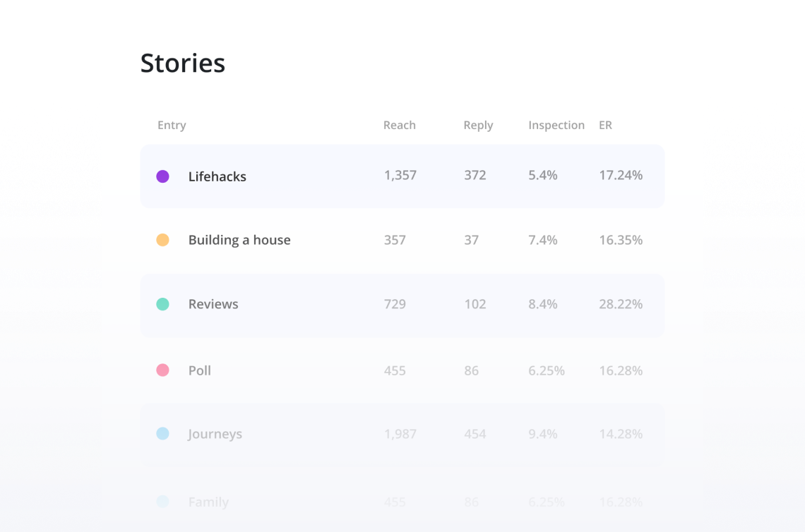The height and width of the screenshot is (532, 805).
Task: Select the Reviews story row
Action: (402, 303)
